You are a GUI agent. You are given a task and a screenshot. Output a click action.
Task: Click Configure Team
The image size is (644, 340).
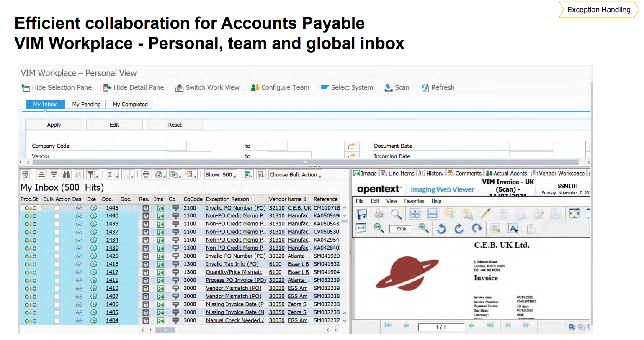[280, 88]
